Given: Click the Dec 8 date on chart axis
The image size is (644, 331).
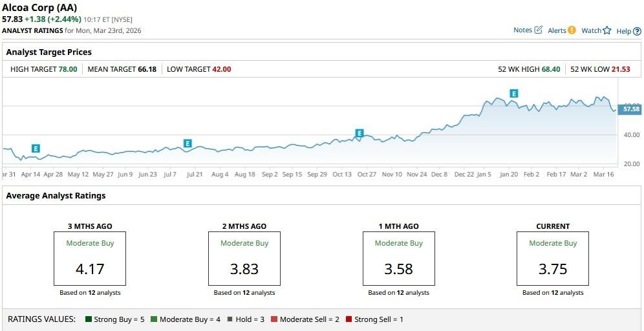Looking at the screenshot, I should [440, 174].
